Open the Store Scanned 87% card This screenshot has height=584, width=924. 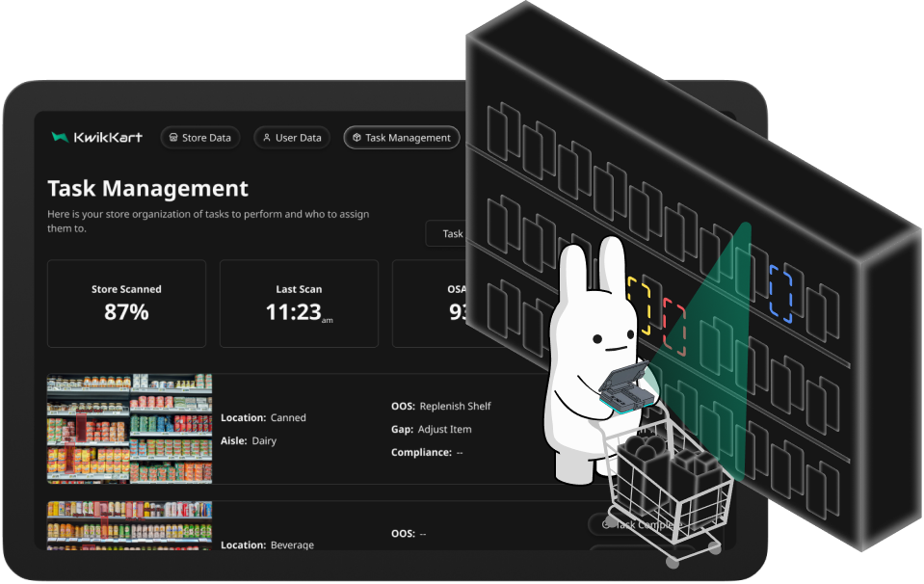click(x=126, y=303)
